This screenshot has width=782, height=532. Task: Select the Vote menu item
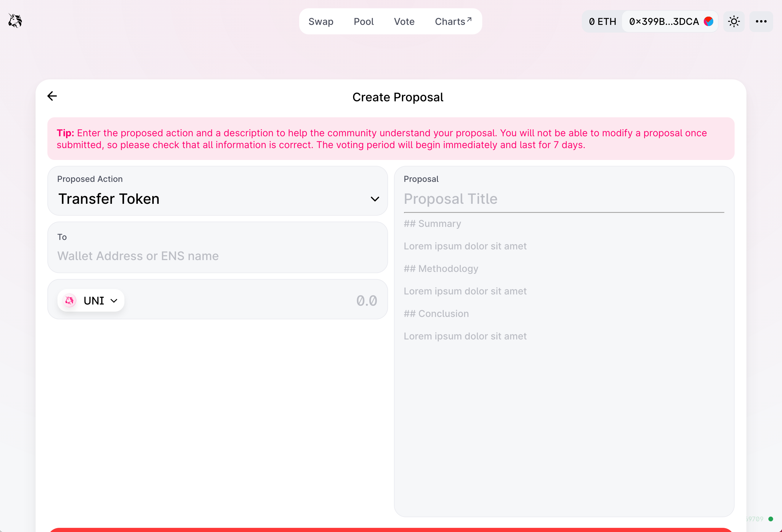click(x=404, y=21)
